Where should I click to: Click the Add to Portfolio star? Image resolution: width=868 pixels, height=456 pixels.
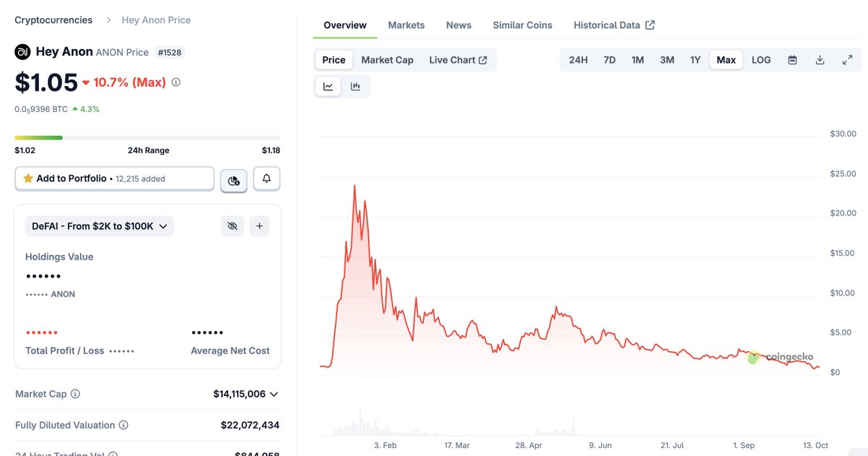[28, 178]
